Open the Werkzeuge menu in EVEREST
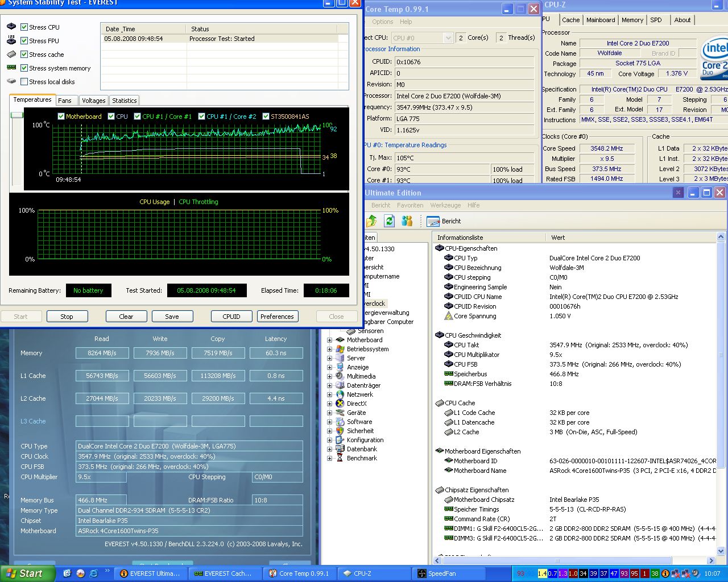Image resolution: width=728 pixels, height=582 pixels. tap(445, 205)
